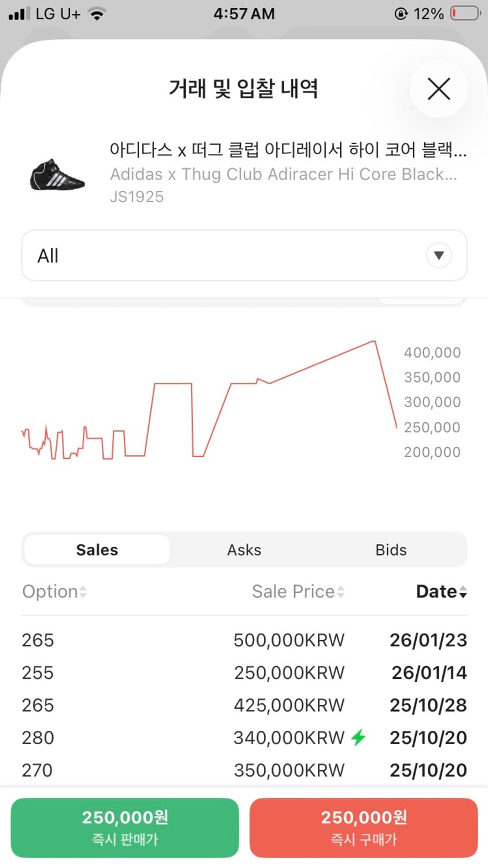Tap the dropdown arrow circle icon
The height and width of the screenshot is (868, 488).
[x=439, y=256]
